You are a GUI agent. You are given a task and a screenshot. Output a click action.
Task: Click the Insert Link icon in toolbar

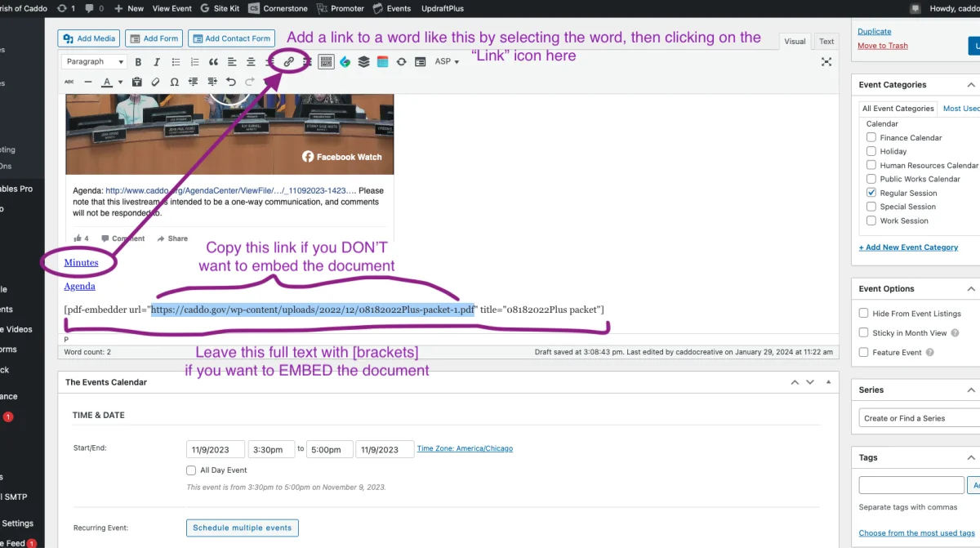pyautogui.click(x=288, y=62)
